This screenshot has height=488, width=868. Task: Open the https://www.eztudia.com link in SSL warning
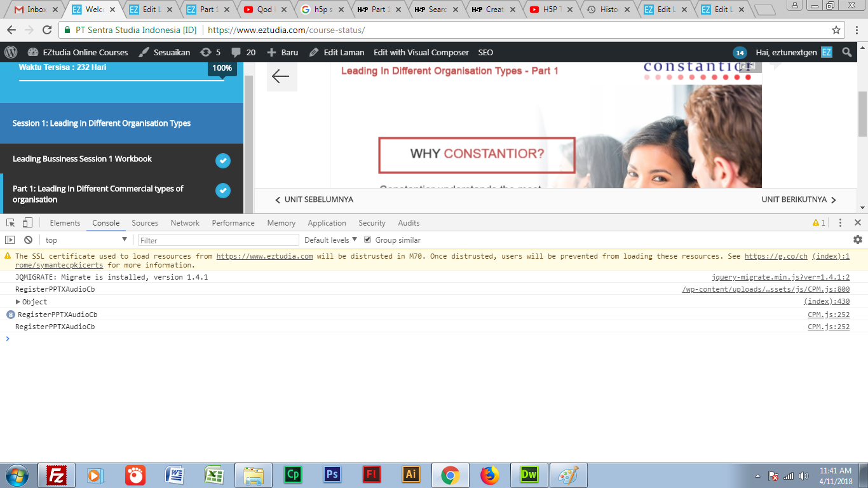[x=264, y=256]
